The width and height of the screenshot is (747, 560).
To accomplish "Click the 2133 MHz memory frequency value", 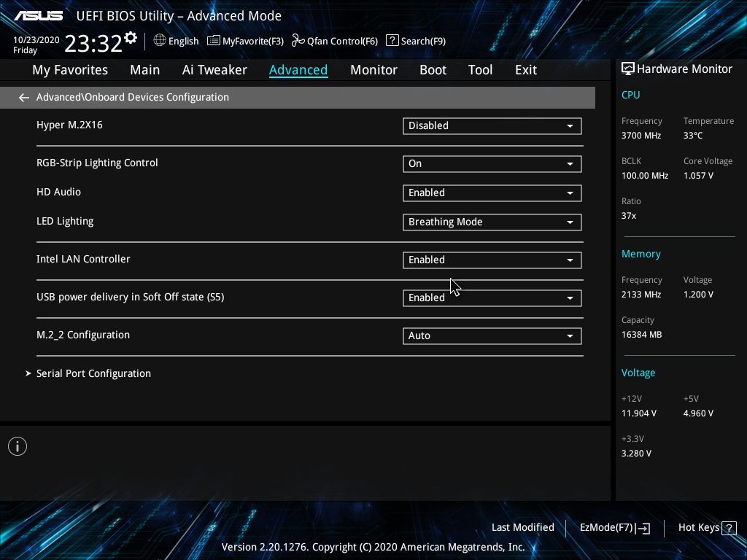I will [x=640, y=295].
